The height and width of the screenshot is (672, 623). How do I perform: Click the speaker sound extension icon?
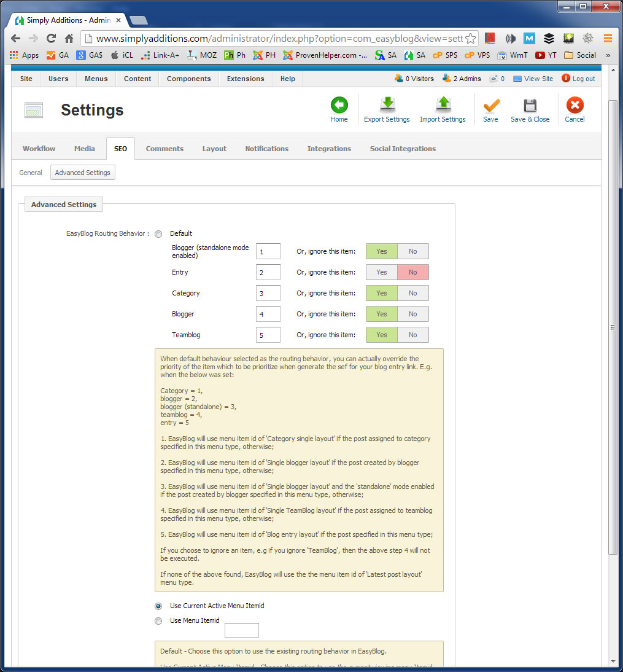(510, 39)
